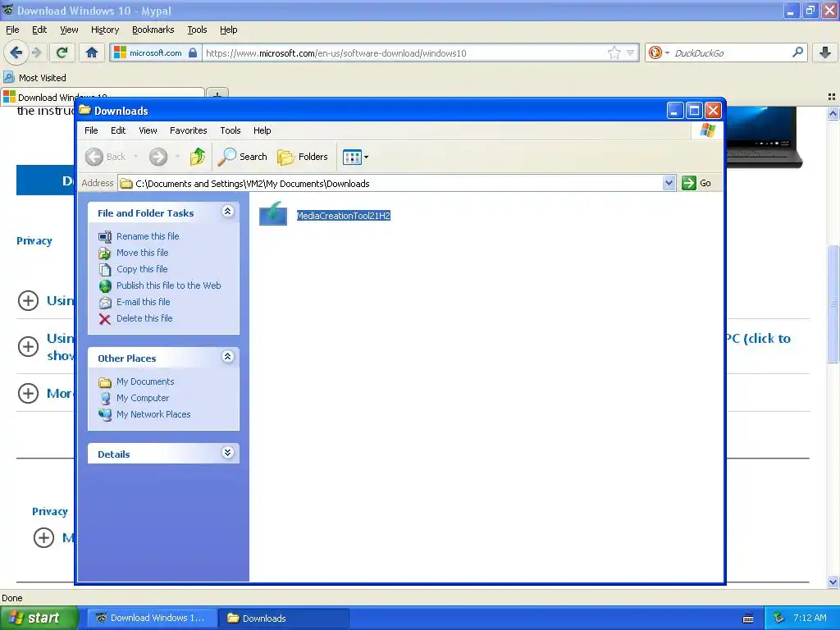Click the keyboard tray icon
The height and width of the screenshot is (630, 840).
pyautogui.click(x=748, y=619)
